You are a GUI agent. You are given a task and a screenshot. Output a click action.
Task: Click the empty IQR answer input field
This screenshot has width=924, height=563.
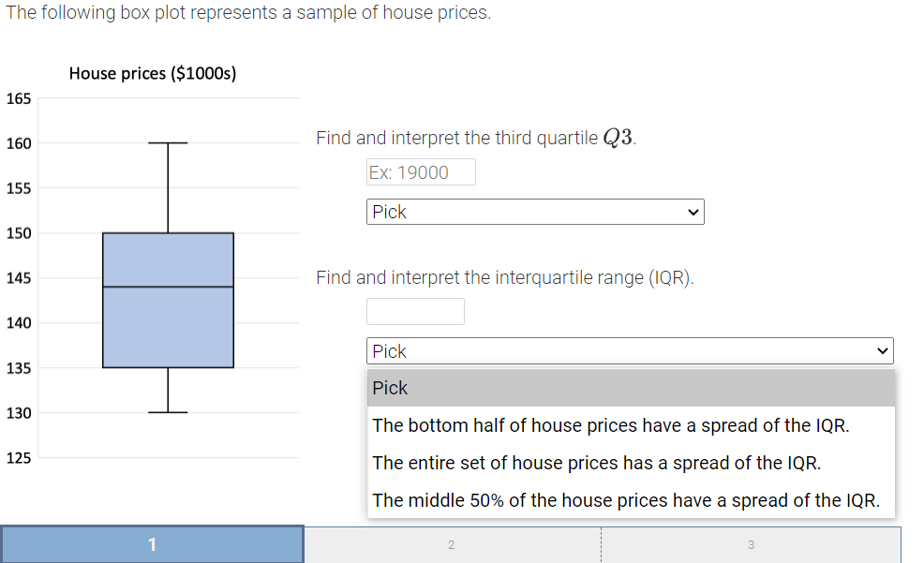click(415, 311)
